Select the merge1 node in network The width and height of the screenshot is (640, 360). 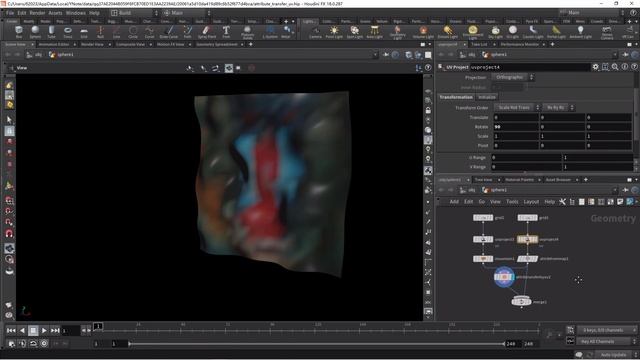[x=521, y=302]
